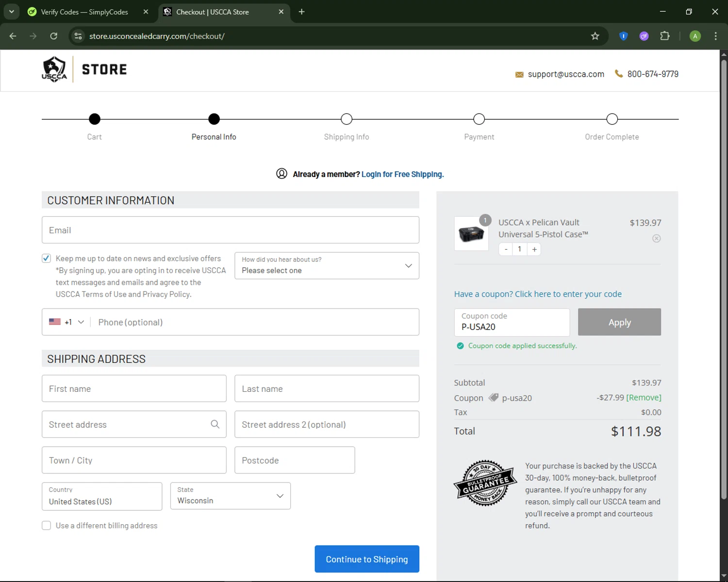Click the Apply coupon button
The image size is (728, 582).
click(619, 322)
